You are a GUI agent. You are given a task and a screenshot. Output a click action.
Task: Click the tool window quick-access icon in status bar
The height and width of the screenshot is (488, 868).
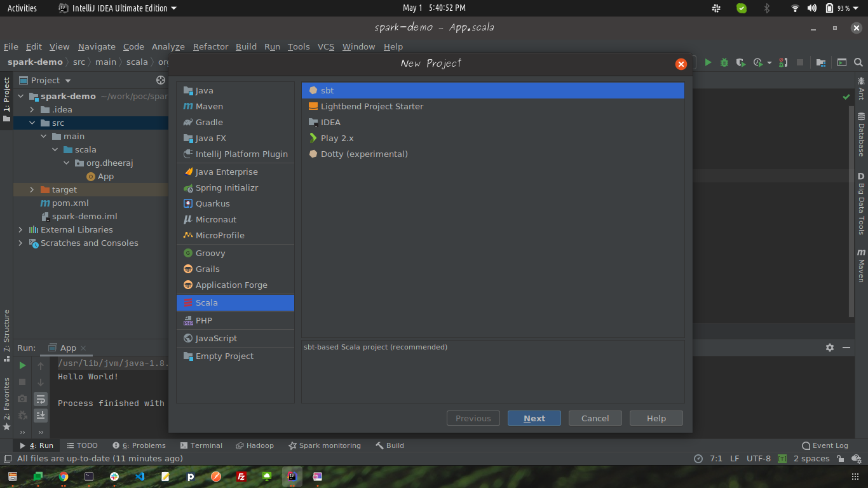pyautogui.click(x=8, y=459)
